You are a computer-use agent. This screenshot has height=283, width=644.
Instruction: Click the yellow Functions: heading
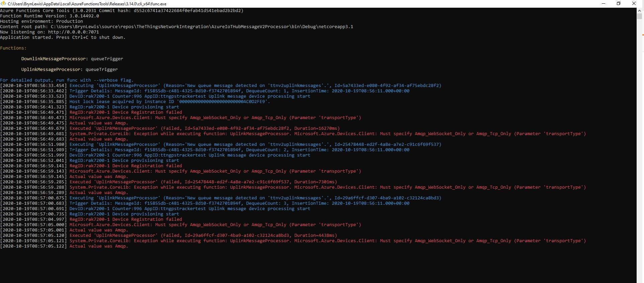pos(13,48)
